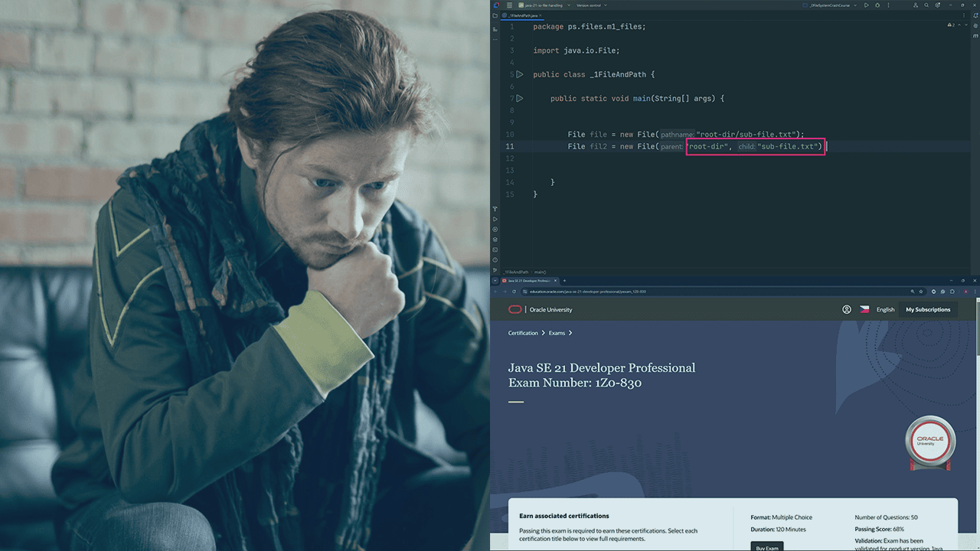
Task: Open the Project folder tool window icon
Action: point(495,16)
